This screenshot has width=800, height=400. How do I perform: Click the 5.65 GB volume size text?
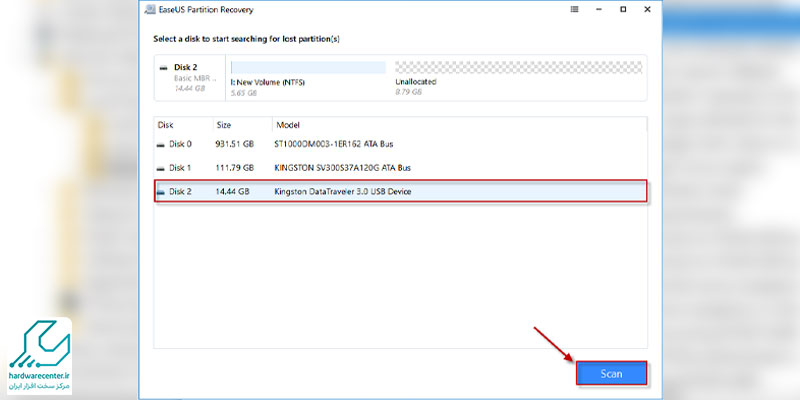pyautogui.click(x=244, y=93)
